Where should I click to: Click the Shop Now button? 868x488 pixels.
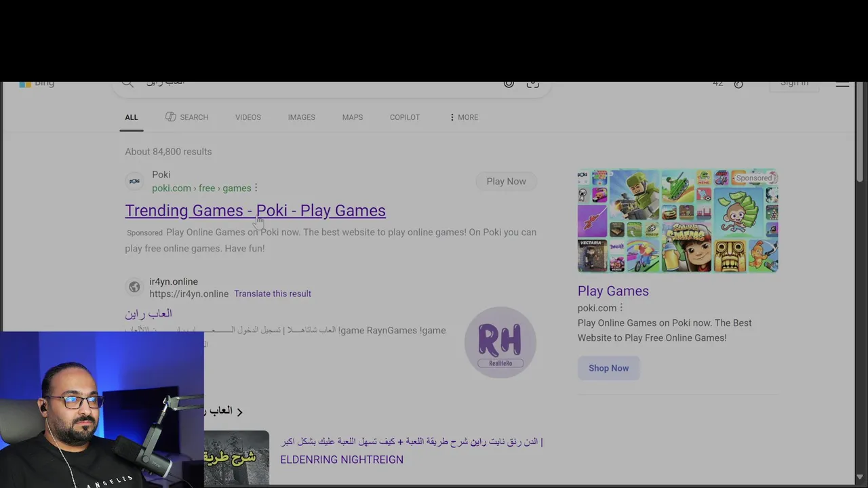608,368
